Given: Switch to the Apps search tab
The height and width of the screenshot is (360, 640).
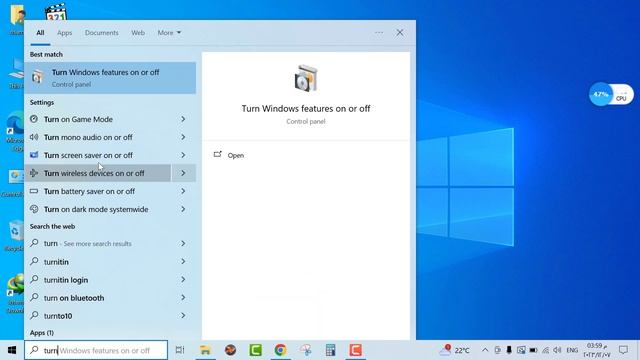Looking at the screenshot, I should point(64,33).
